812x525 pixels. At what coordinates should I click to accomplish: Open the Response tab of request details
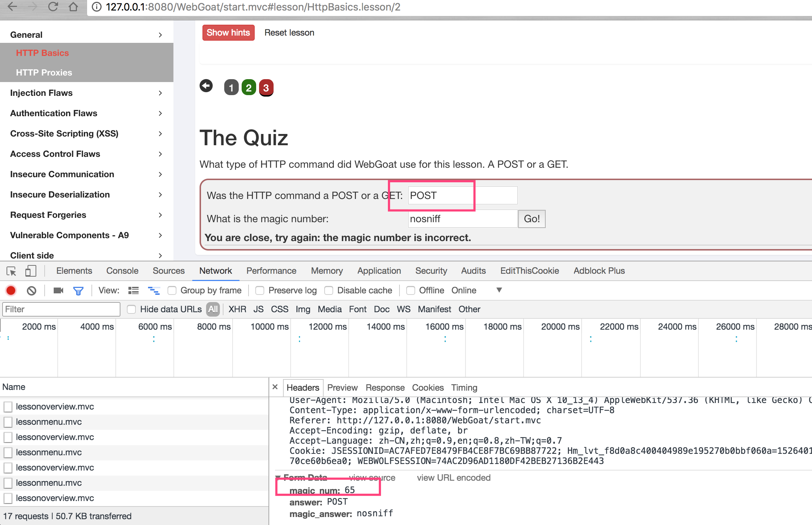point(385,388)
